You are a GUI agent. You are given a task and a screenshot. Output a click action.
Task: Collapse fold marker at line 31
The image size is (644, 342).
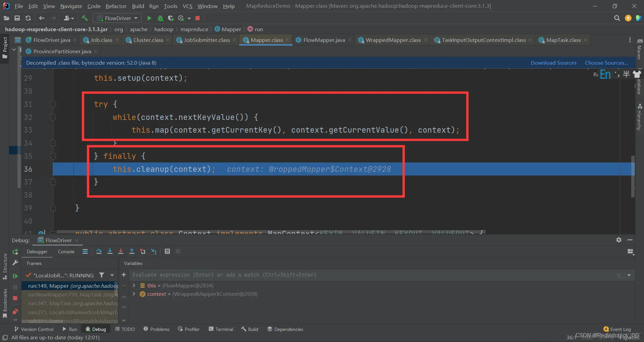click(53, 104)
